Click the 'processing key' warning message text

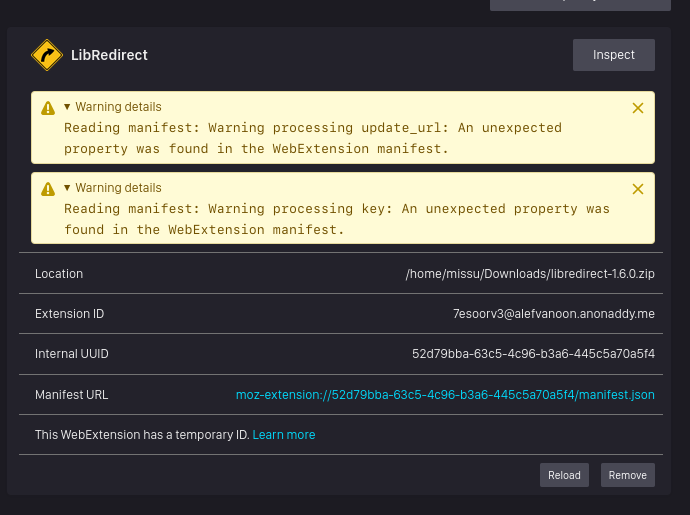pos(337,219)
